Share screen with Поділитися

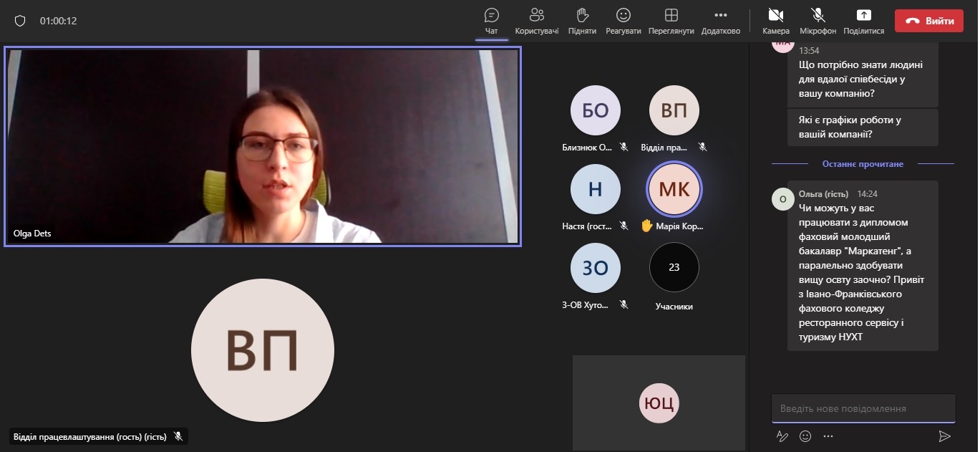pyautogui.click(x=864, y=21)
